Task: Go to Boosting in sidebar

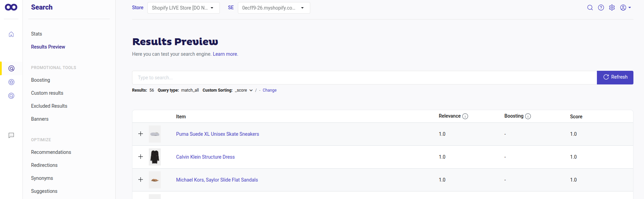Action: pyautogui.click(x=41, y=80)
